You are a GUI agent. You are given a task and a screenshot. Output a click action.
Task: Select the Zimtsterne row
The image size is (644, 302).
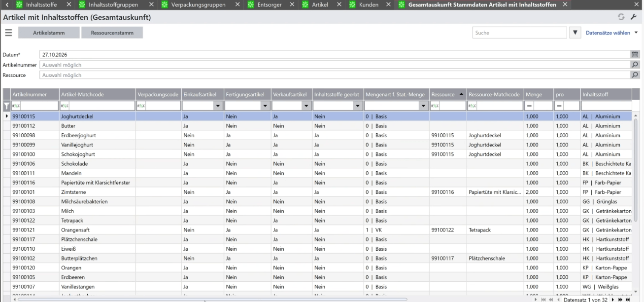point(318,192)
